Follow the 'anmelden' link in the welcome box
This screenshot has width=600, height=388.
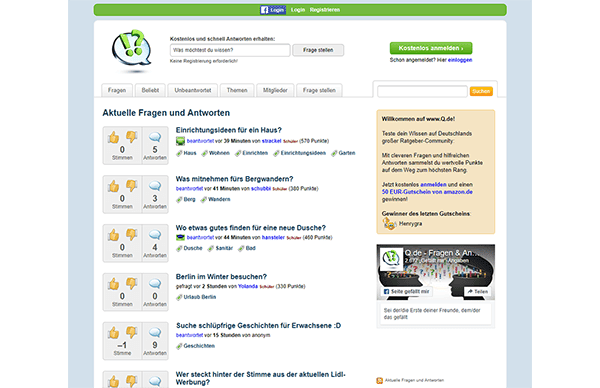[433, 185]
